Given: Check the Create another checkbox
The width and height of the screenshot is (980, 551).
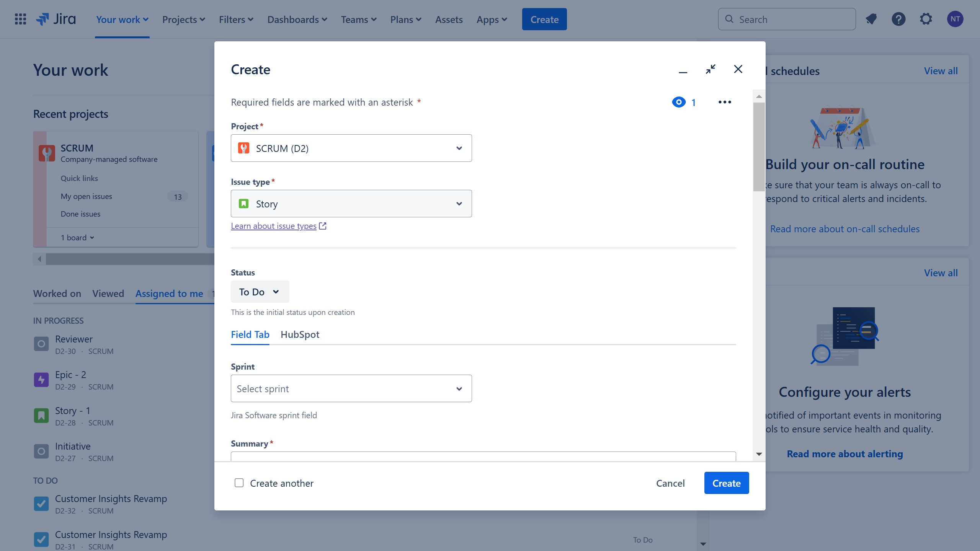Looking at the screenshot, I should click(x=239, y=483).
